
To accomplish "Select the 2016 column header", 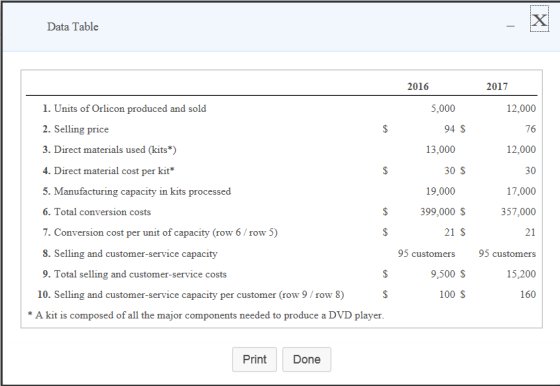I will point(418,86).
